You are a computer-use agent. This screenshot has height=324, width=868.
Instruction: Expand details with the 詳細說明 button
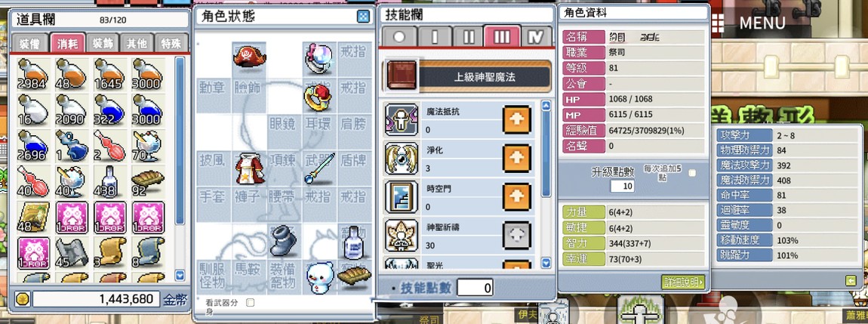pyautogui.click(x=683, y=282)
